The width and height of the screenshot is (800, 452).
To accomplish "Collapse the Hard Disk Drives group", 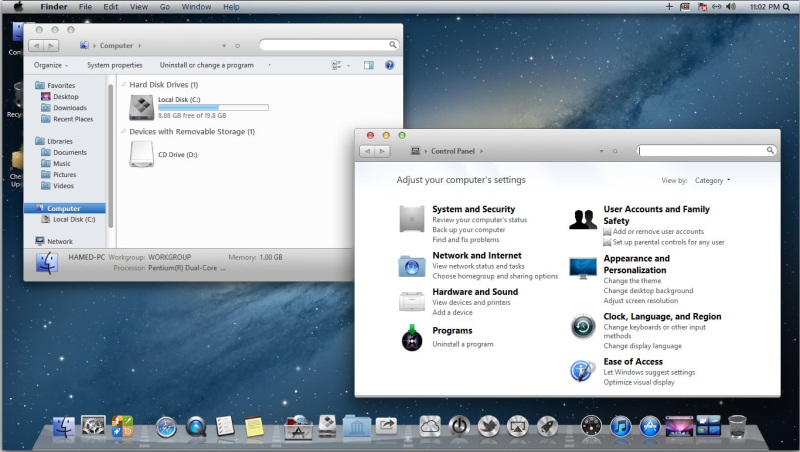I will pos(123,84).
